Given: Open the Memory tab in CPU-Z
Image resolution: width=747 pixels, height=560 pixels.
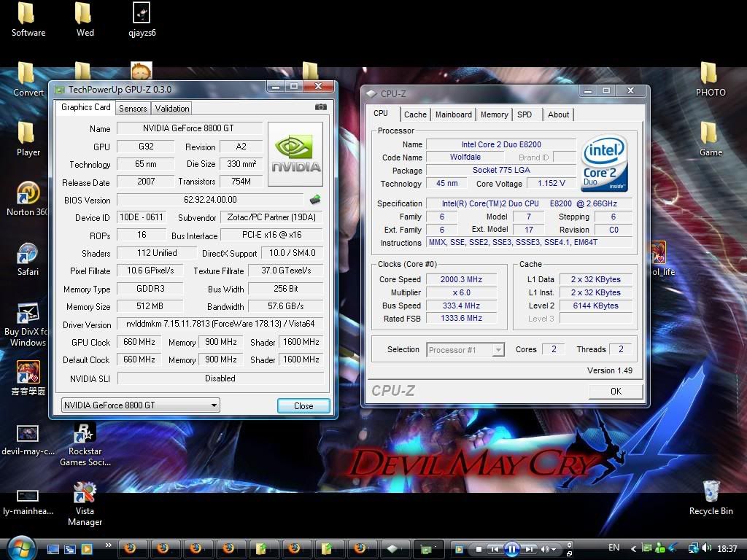Looking at the screenshot, I should (494, 114).
